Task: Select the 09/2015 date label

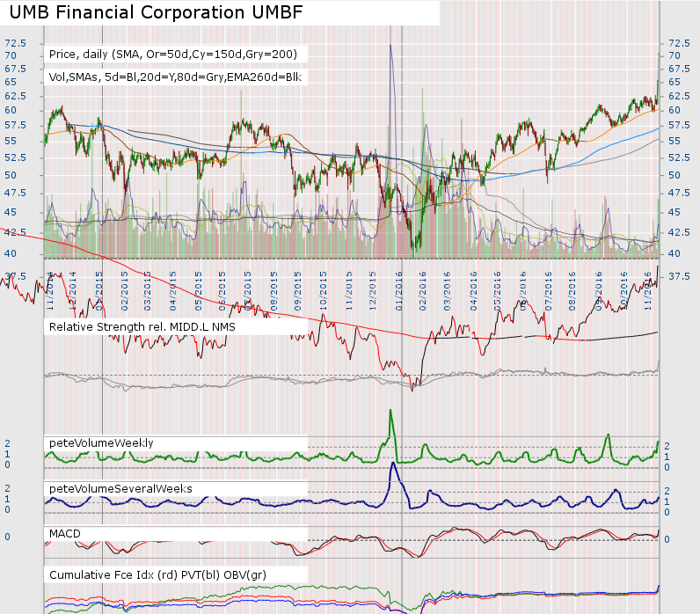Action: pos(298,290)
